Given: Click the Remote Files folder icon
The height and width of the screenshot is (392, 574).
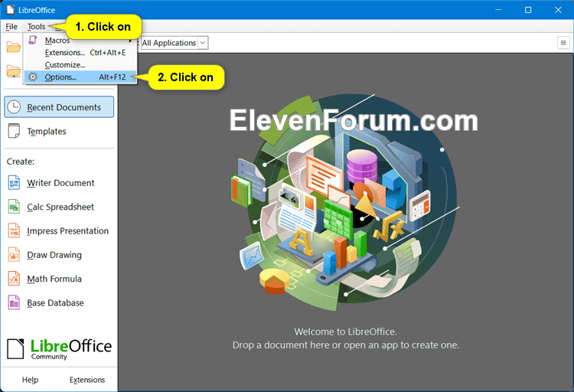Looking at the screenshot, I should [14, 70].
